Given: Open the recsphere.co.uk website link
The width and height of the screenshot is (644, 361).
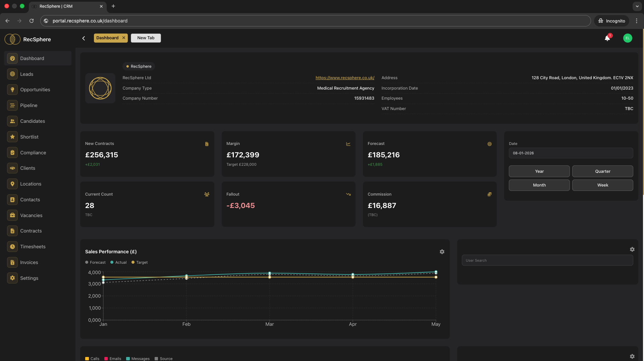Looking at the screenshot, I should pos(345,78).
